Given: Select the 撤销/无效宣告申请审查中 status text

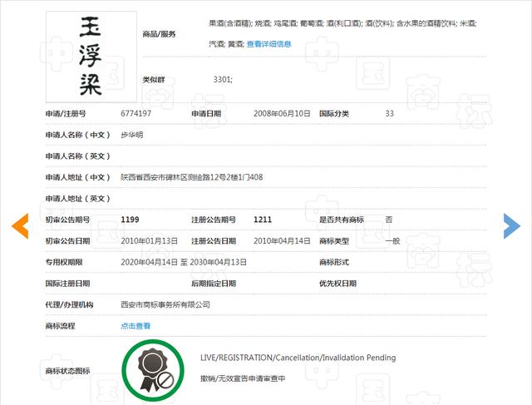Looking at the screenshot, I should tap(243, 378).
